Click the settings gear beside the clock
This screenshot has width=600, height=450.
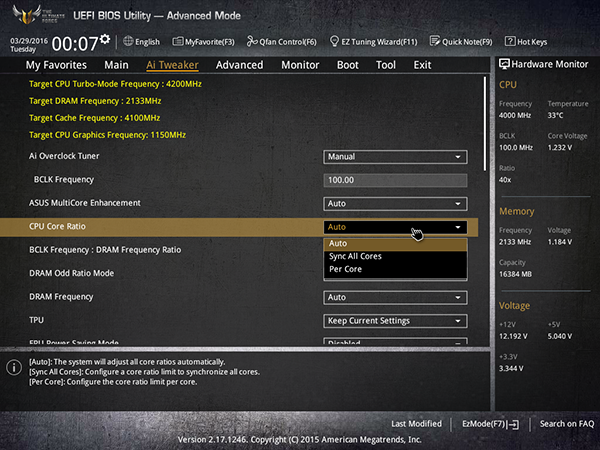click(105, 39)
